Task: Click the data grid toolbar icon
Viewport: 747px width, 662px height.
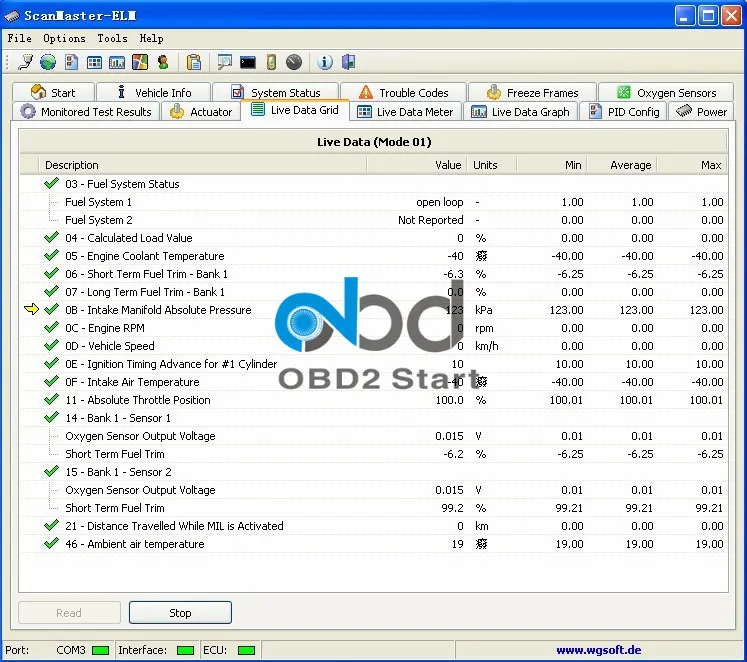Action: (94, 62)
